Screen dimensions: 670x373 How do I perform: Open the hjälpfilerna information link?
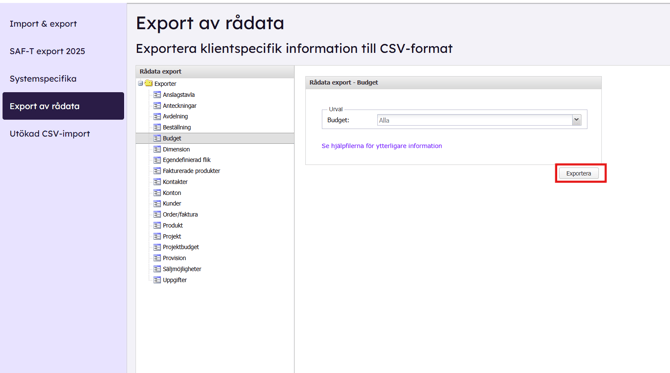click(x=382, y=146)
